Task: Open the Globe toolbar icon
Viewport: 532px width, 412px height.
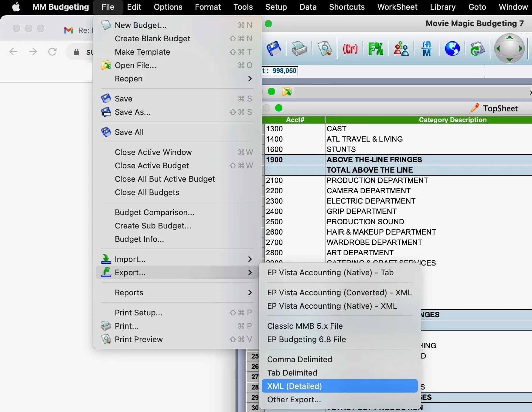Action: [x=452, y=49]
